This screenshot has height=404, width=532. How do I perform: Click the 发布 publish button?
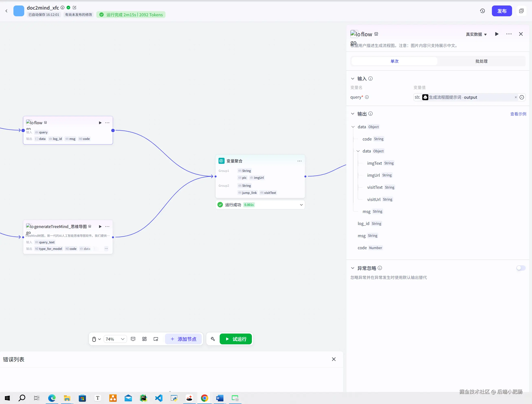(502, 11)
